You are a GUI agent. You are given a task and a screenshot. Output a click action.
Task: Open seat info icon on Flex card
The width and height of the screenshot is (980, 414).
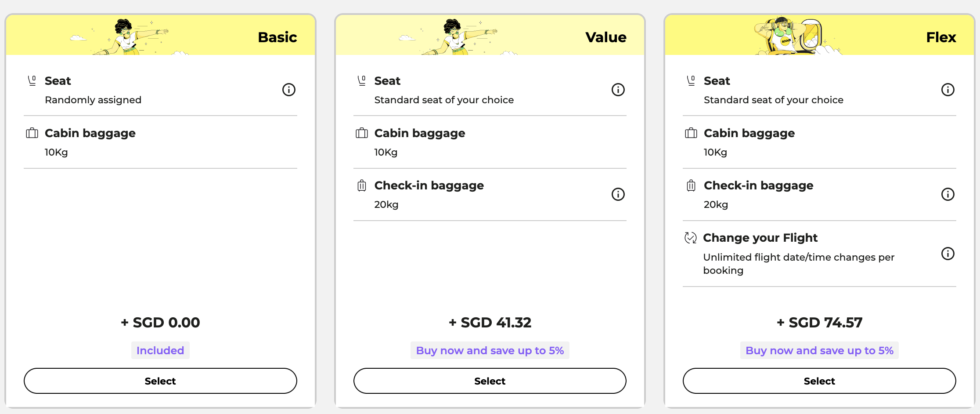pos(948,90)
